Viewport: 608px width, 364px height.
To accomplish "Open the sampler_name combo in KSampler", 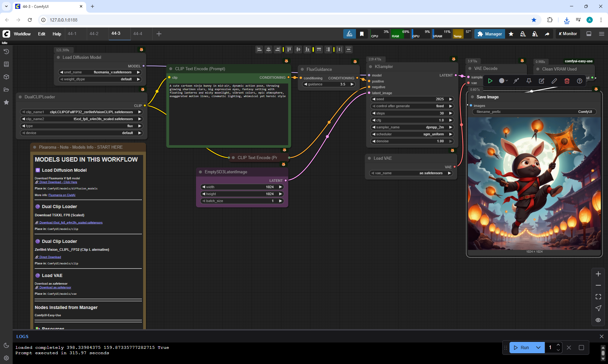I will pos(412,127).
